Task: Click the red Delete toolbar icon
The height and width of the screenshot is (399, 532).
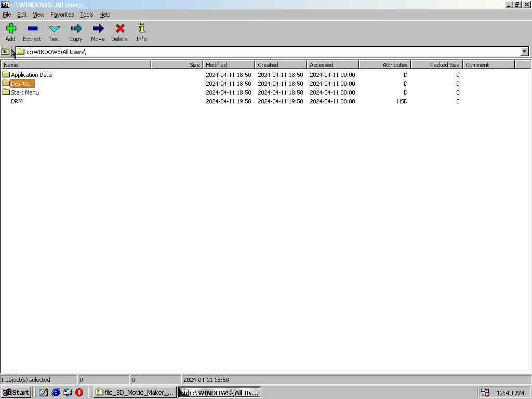Action: pyautogui.click(x=120, y=29)
